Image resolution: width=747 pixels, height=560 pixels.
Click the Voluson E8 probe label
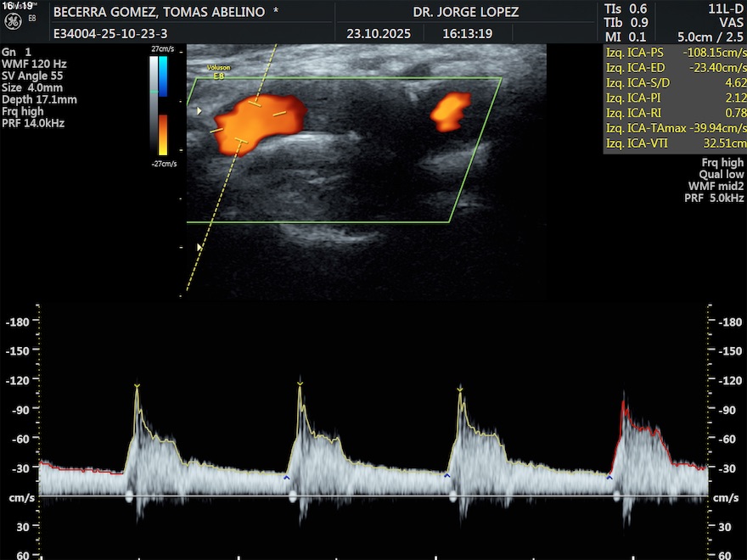coord(219,71)
